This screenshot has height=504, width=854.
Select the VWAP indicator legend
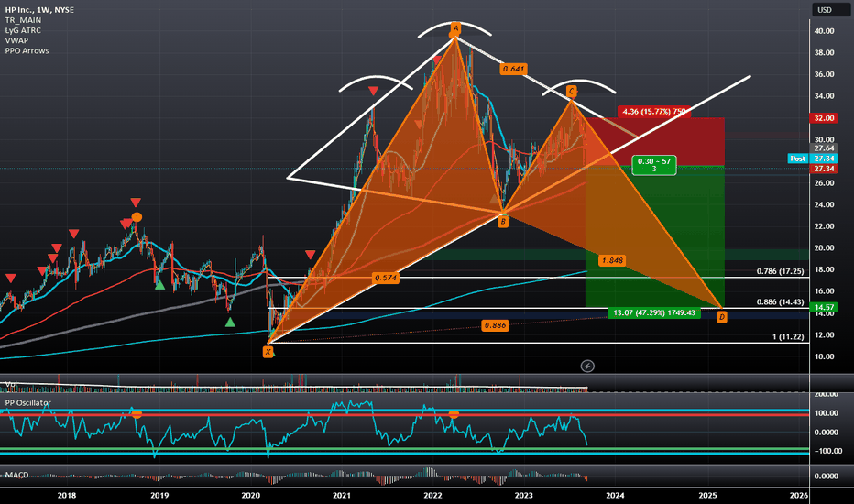coord(16,40)
